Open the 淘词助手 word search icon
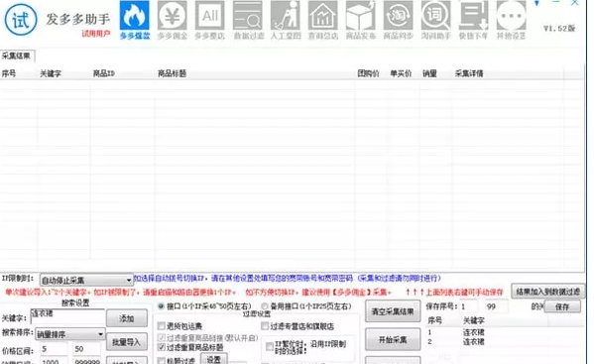 click(x=435, y=19)
